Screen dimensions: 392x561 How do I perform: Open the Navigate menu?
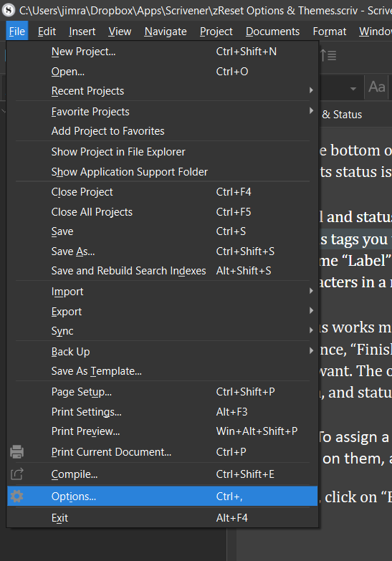[166, 32]
